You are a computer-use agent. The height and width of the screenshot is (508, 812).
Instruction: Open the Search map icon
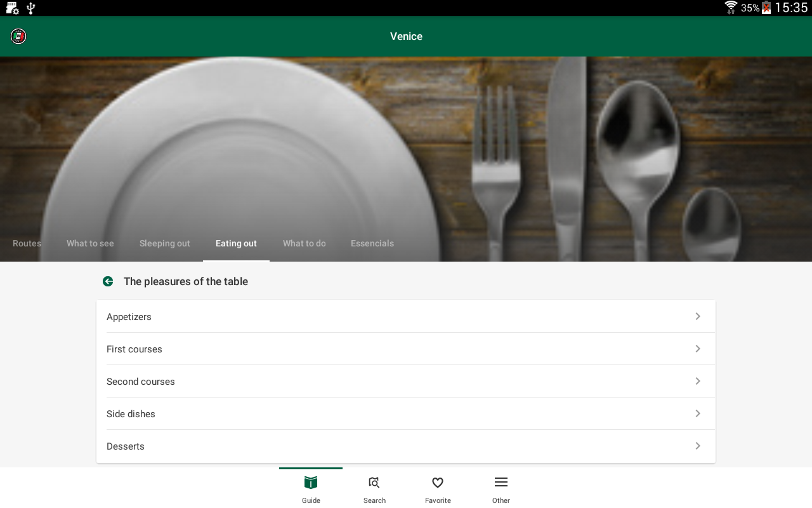coord(374,483)
